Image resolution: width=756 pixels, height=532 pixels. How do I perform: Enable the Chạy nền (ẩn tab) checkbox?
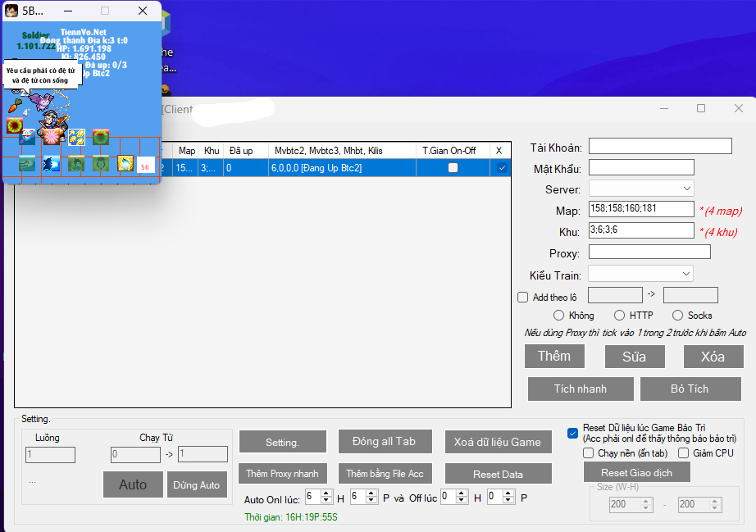[588, 453]
